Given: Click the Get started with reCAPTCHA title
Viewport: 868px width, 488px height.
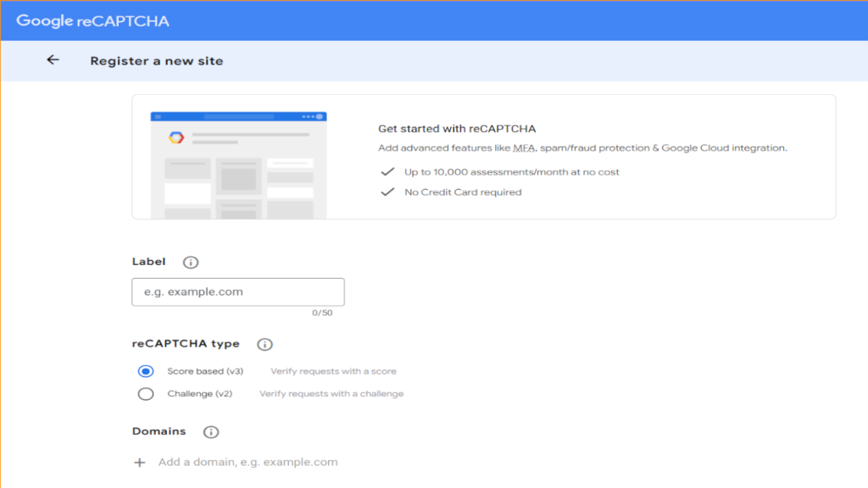Looking at the screenshot, I should 457,129.
